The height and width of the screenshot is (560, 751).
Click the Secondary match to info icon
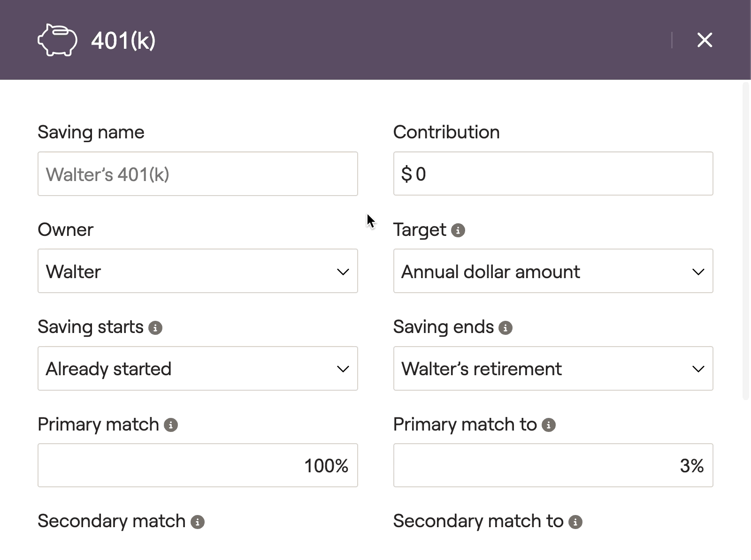[575, 522]
